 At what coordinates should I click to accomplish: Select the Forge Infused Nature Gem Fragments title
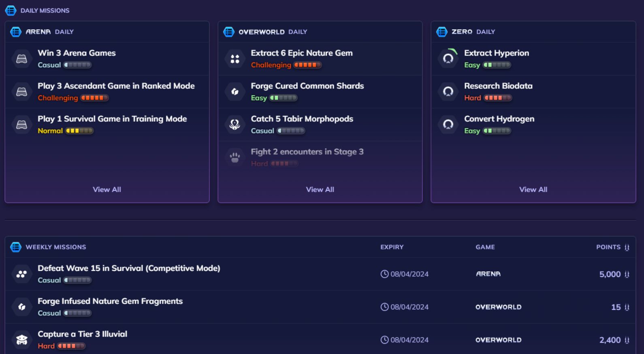pyautogui.click(x=110, y=301)
